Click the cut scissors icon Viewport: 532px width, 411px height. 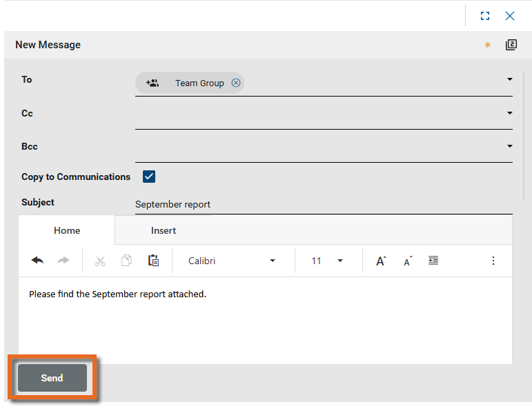[x=100, y=261]
